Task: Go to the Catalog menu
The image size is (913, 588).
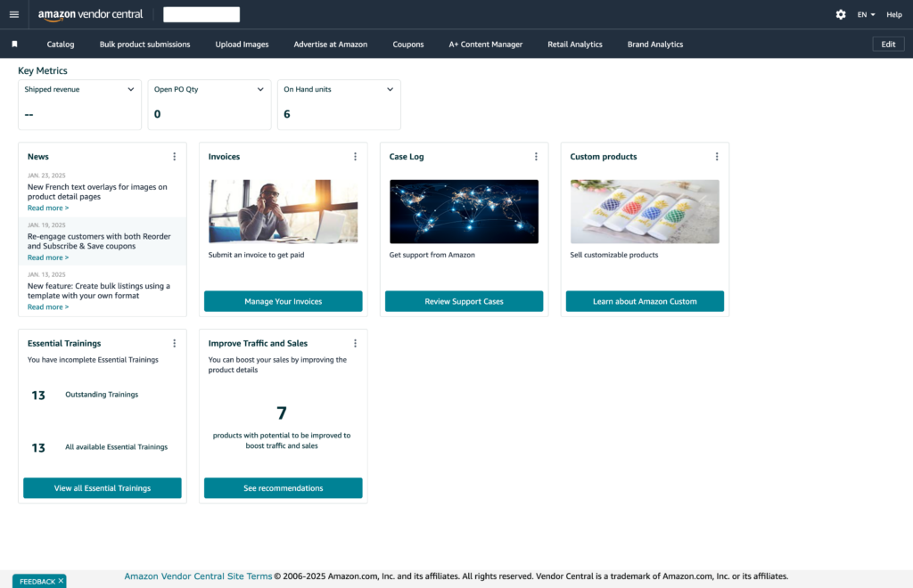Action: pos(61,45)
